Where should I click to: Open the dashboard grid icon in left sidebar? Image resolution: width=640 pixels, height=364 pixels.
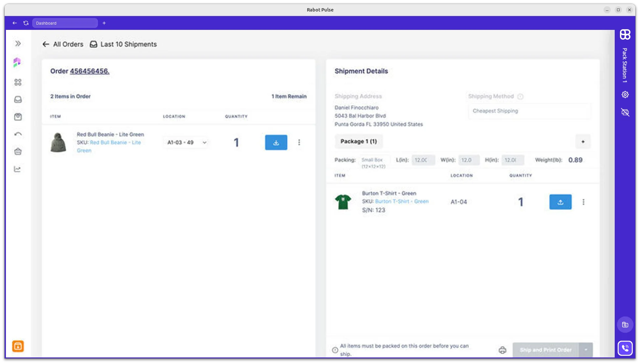click(x=18, y=82)
